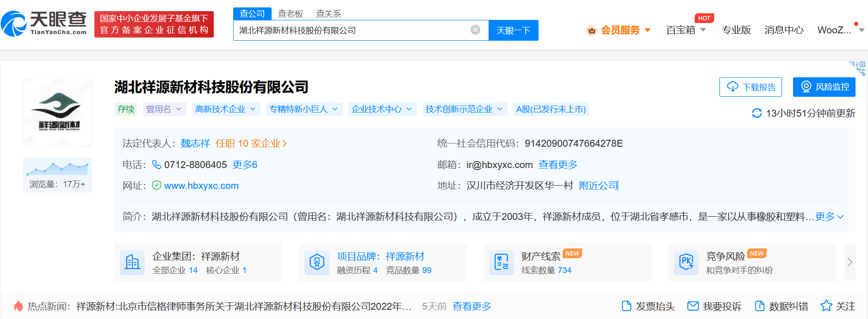The width and height of the screenshot is (868, 319).
Task: Open the 祥源新材 project brand link
Action: click(405, 256)
